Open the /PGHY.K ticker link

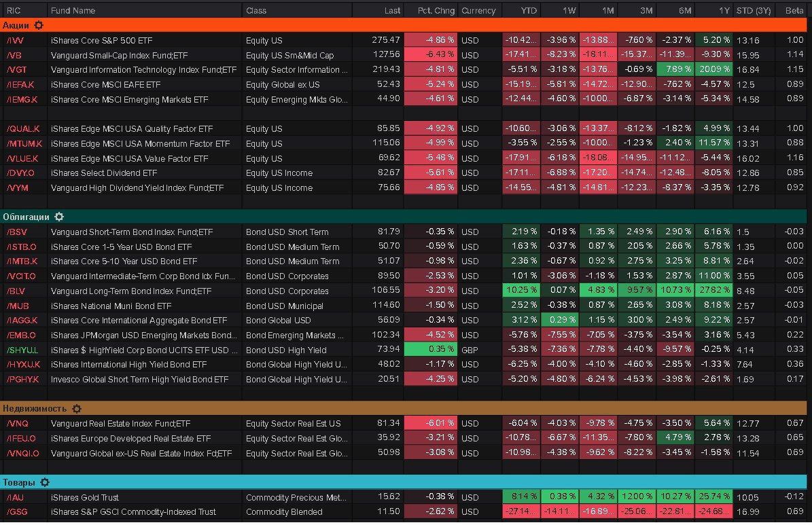pyautogui.click(x=23, y=380)
